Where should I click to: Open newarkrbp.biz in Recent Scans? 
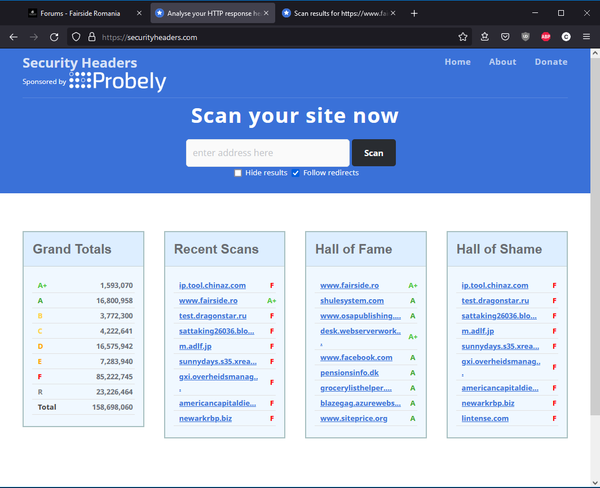(x=205, y=418)
